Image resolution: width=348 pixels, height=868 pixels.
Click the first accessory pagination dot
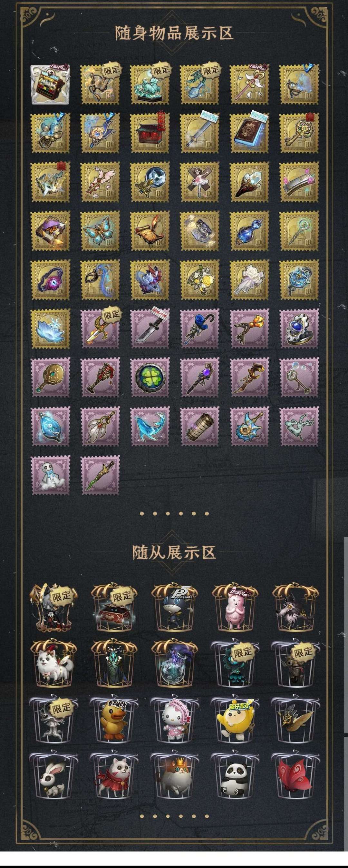pyautogui.click(x=142, y=514)
